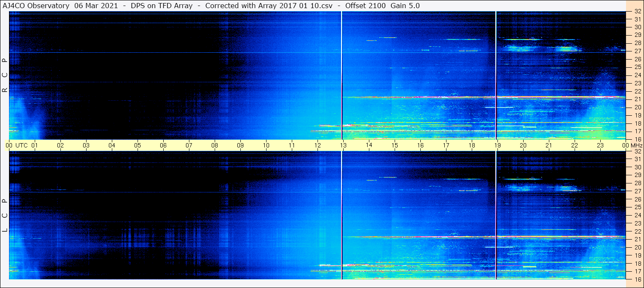The image size is (644, 288).
Task: Click the 16 hour tick on time axis
Action: tap(420, 145)
